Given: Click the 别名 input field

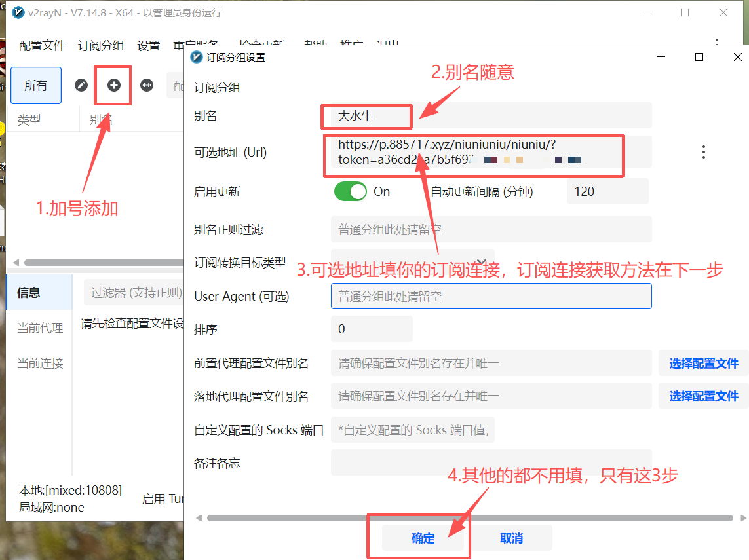Looking at the screenshot, I should click(x=491, y=115).
